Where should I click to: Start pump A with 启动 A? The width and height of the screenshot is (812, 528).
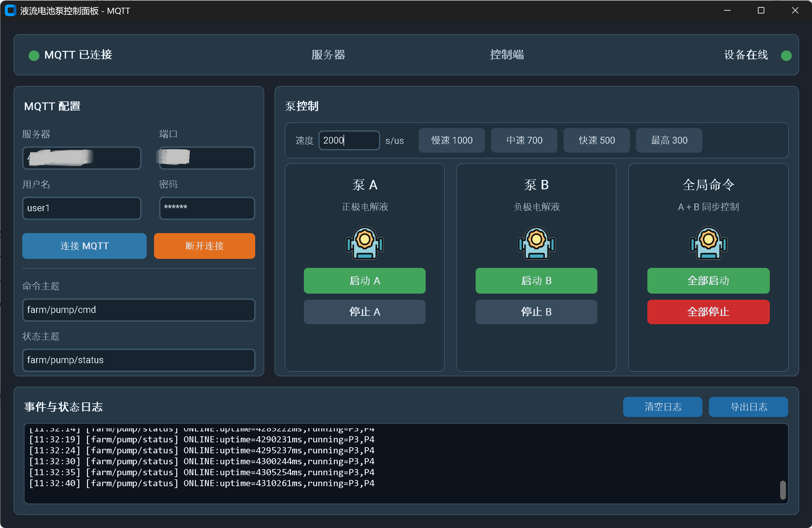pyautogui.click(x=364, y=280)
